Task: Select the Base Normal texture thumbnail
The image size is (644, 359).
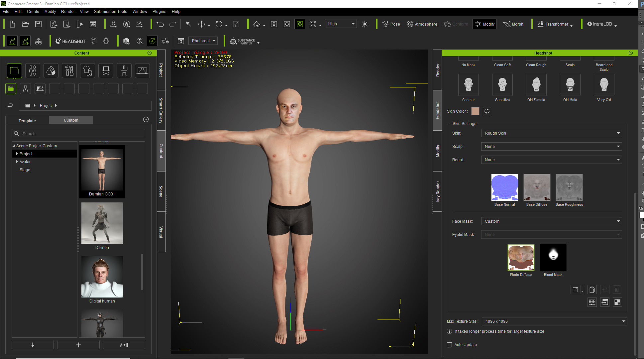Action: click(x=504, y=187)
